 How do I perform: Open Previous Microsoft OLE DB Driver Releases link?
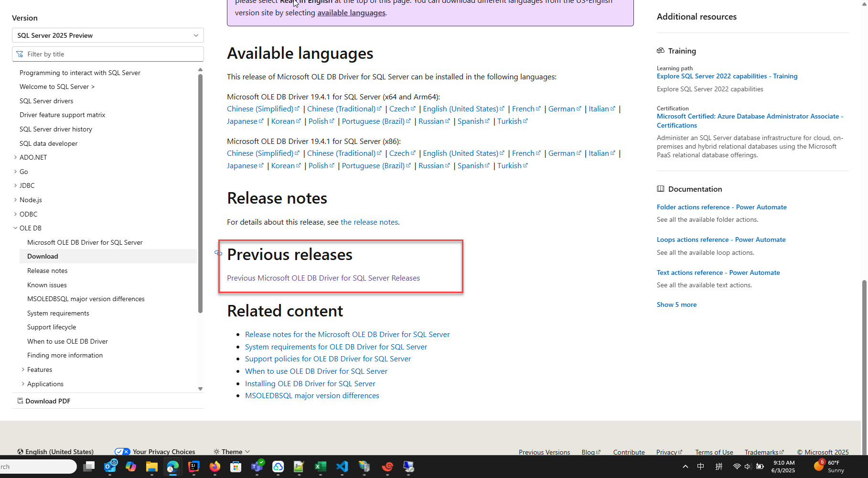point(323,278)
